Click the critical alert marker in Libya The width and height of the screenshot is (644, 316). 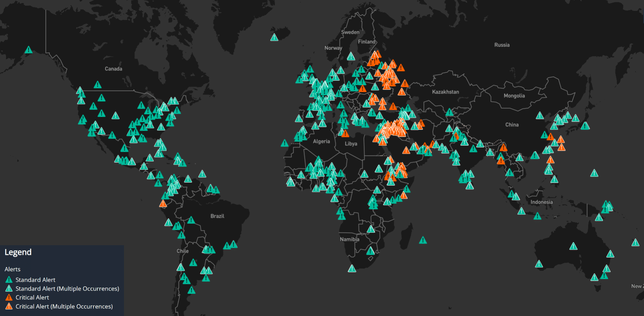tap(345, 133)
